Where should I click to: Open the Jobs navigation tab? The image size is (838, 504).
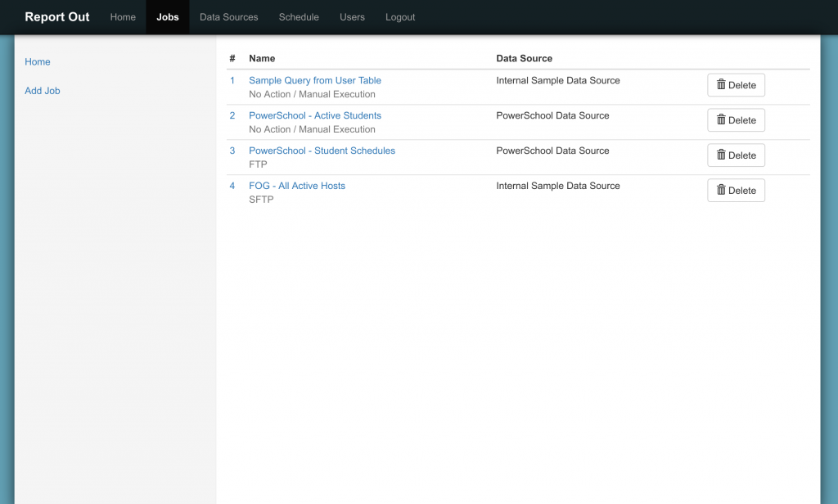(x=167, y=16)
